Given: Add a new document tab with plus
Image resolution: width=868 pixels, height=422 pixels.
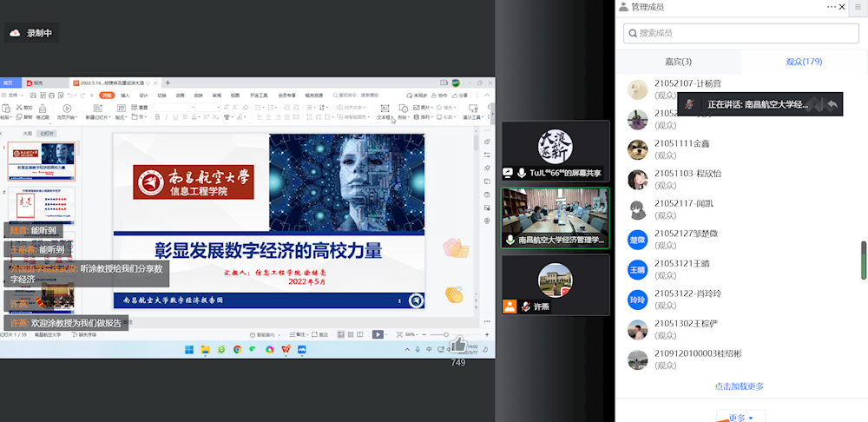Looking at the screenshot, I should pos(168,83).
